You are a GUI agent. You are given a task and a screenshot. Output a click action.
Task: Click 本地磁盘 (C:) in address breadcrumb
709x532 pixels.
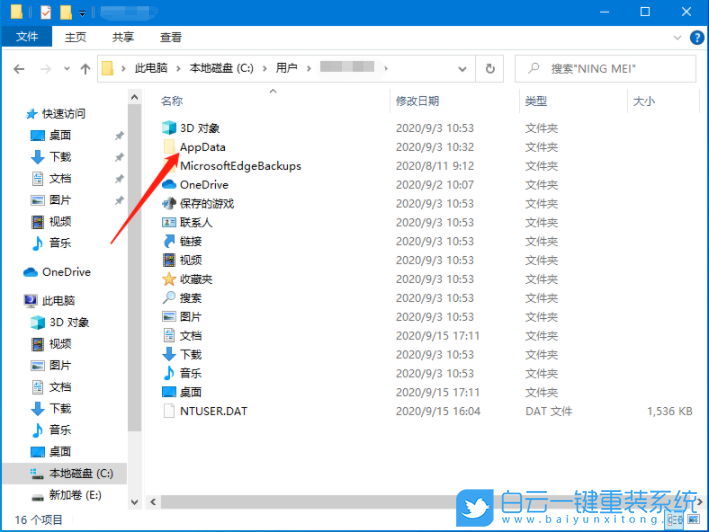pos(222,68)
